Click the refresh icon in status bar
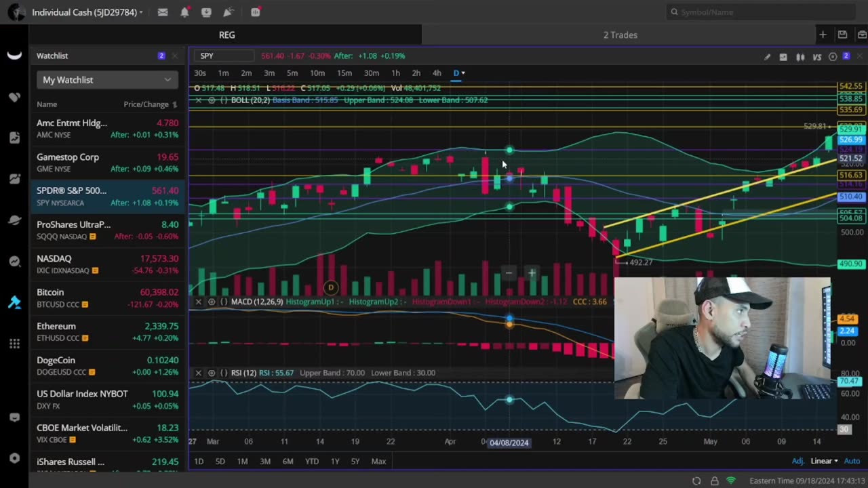 point(696,481)
